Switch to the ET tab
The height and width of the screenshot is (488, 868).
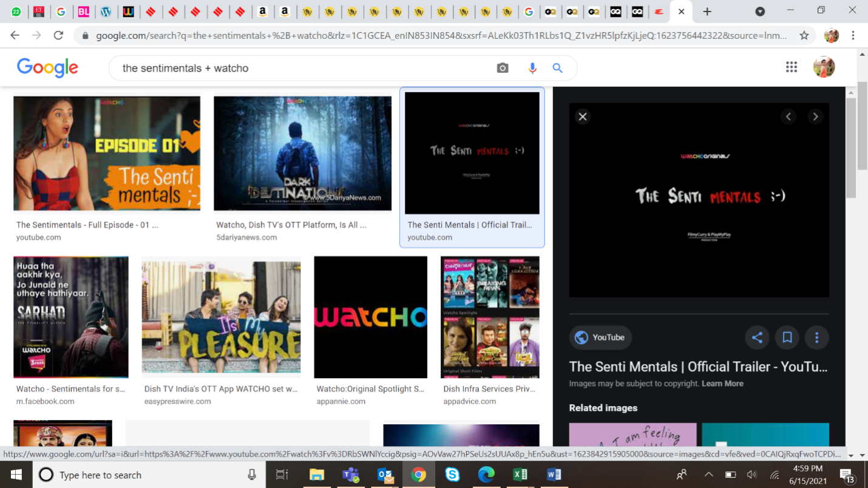tap(38, 12)
